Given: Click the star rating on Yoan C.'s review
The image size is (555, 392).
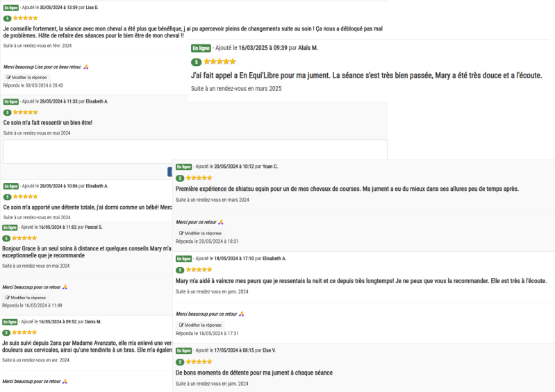Looking at the screenshot, I should pyautogui.click(x=199, y=178).
